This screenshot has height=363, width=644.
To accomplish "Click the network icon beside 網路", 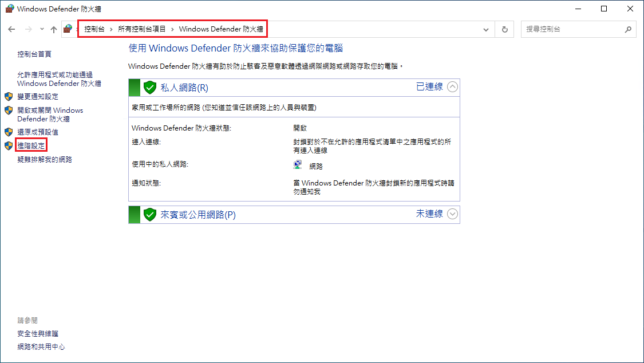I will coord(298,165).
